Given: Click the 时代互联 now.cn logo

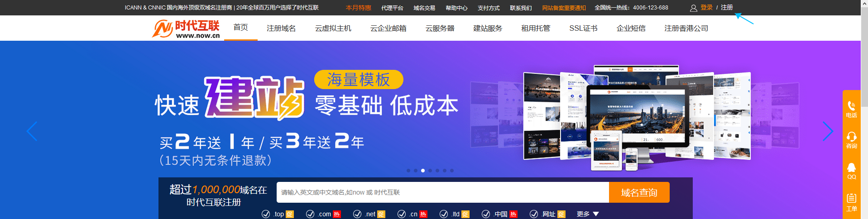Looking at the screenshot, I should (186, 29).
